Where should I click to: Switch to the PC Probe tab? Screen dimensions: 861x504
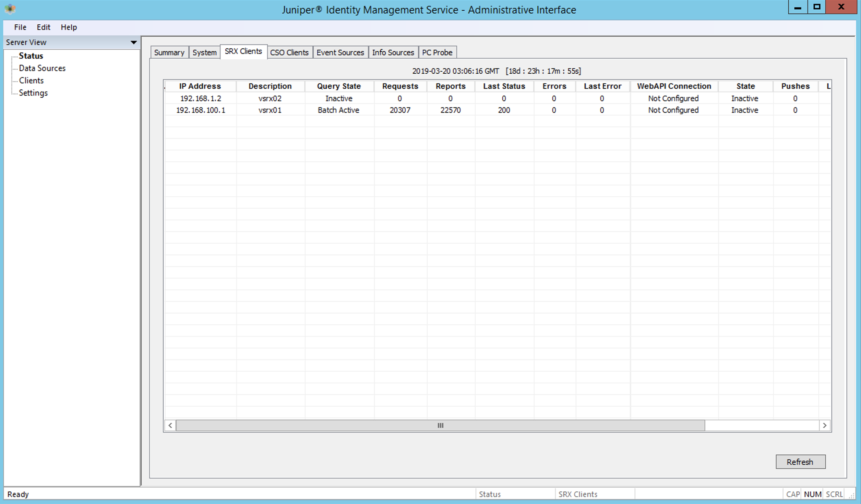pos(437,52)
